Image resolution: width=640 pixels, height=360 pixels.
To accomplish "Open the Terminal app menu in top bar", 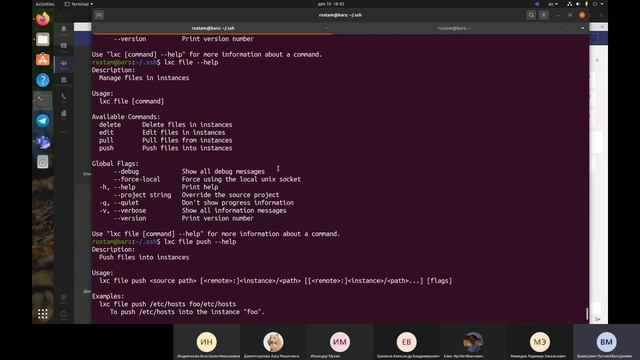I will (78, 4).
